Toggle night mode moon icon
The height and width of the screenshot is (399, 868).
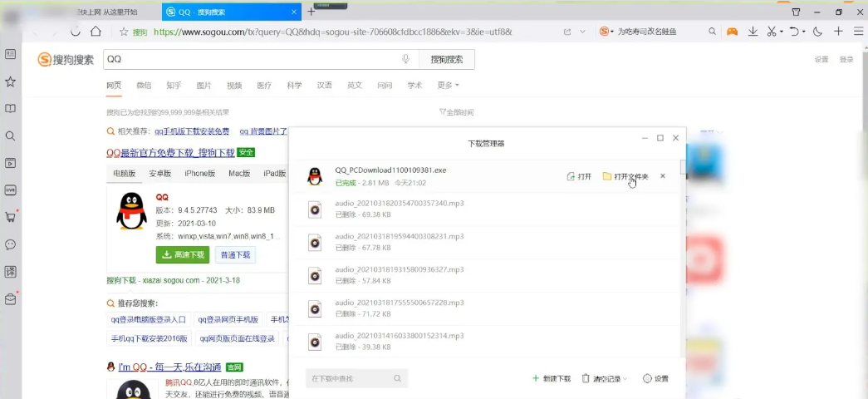pyautogui.click(x=817, y=32)
